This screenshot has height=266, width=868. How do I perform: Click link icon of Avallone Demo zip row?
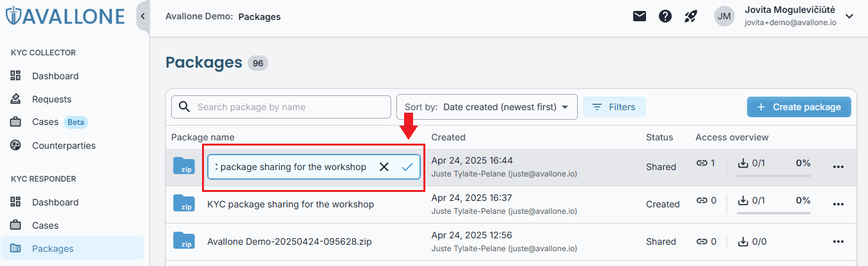702,242
